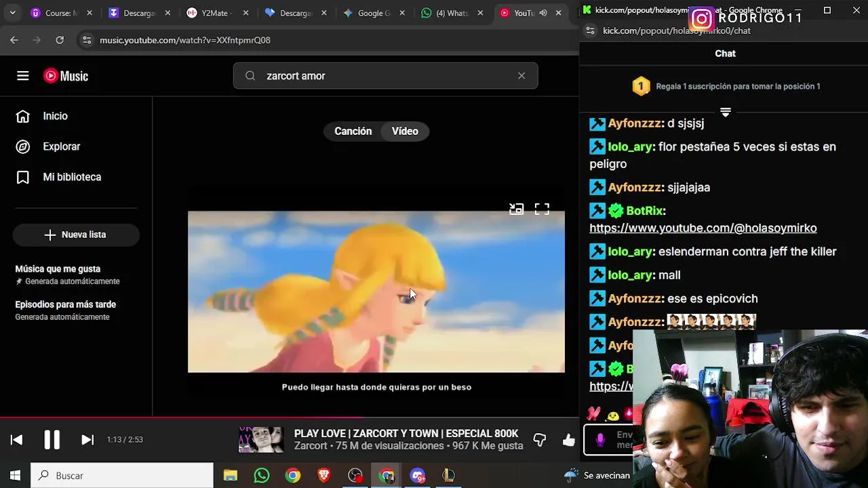Go back in browser history
This screenshot has width=868, height=488.
tap(14, 40)
